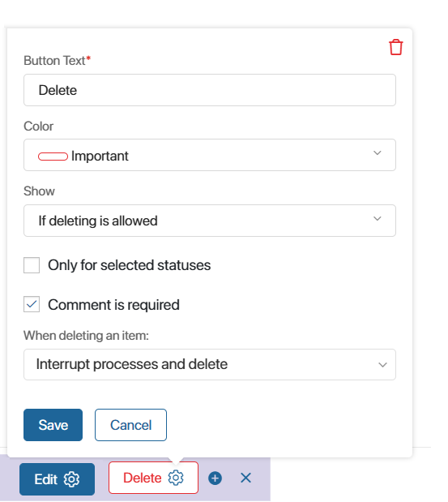Click the red Important color swatch
This screenshot has height=502, width=448.
[x=53, y=157]
